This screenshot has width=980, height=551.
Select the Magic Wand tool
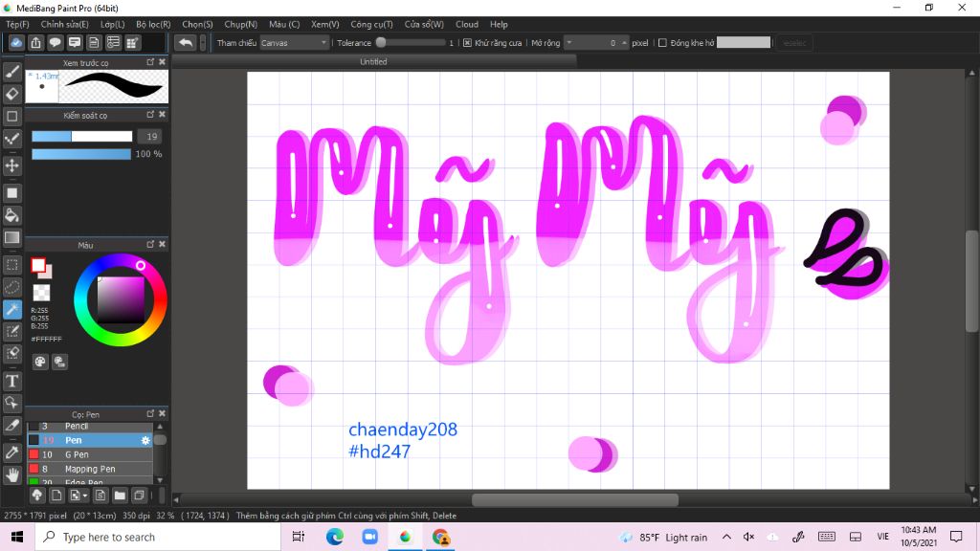11,309
